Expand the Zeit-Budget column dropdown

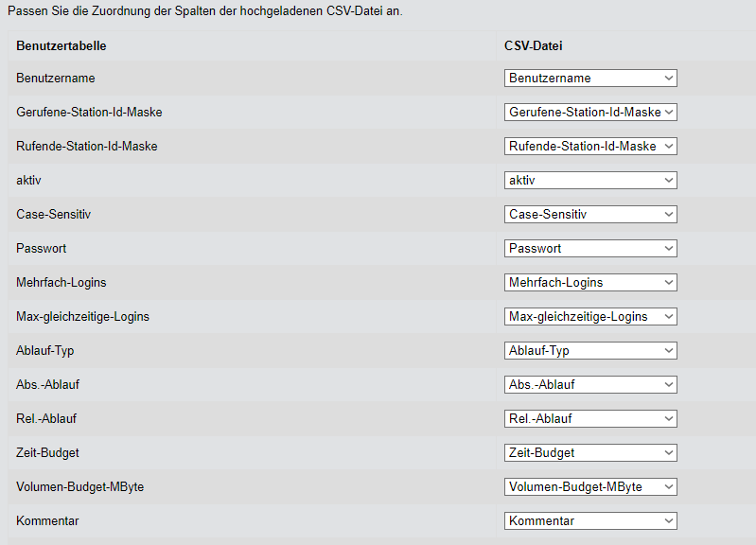pos(590,453)
